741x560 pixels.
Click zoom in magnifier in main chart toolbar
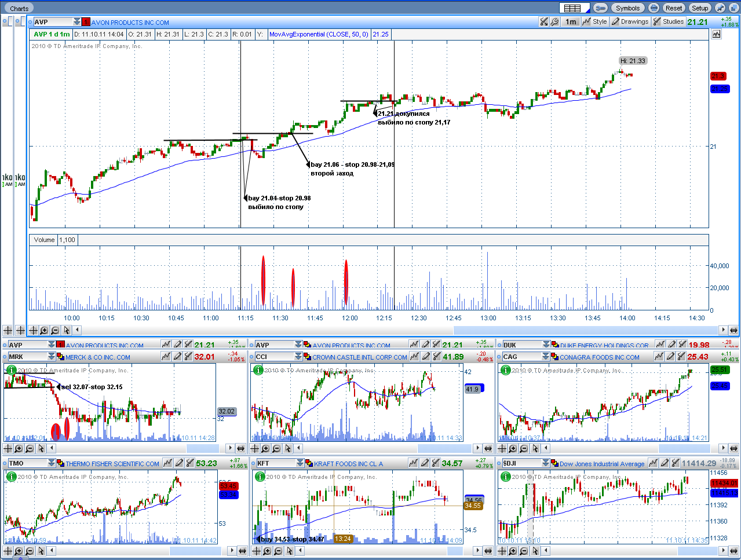coord(44,330)
